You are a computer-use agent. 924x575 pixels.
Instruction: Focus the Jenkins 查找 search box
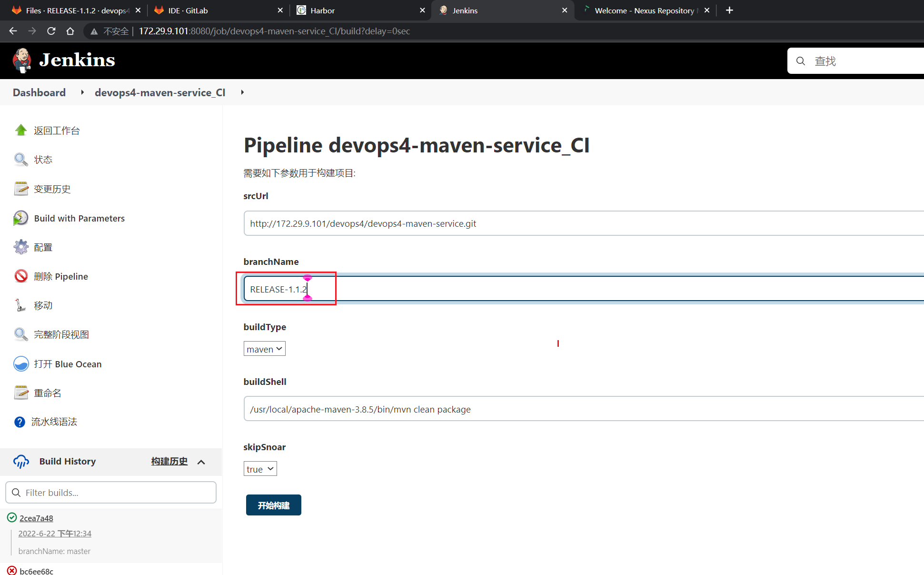(x=855, y=61)
